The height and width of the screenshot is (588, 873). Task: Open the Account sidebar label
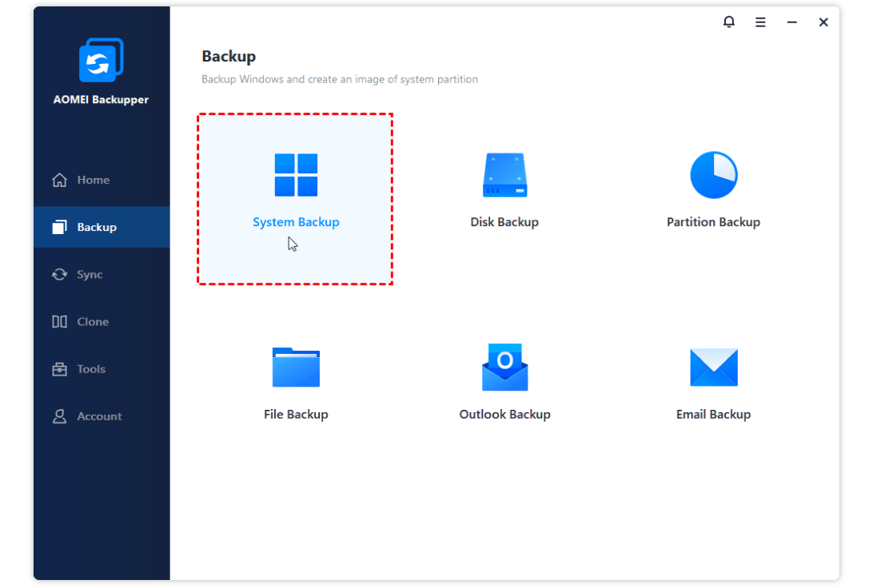tap(99, 416)
